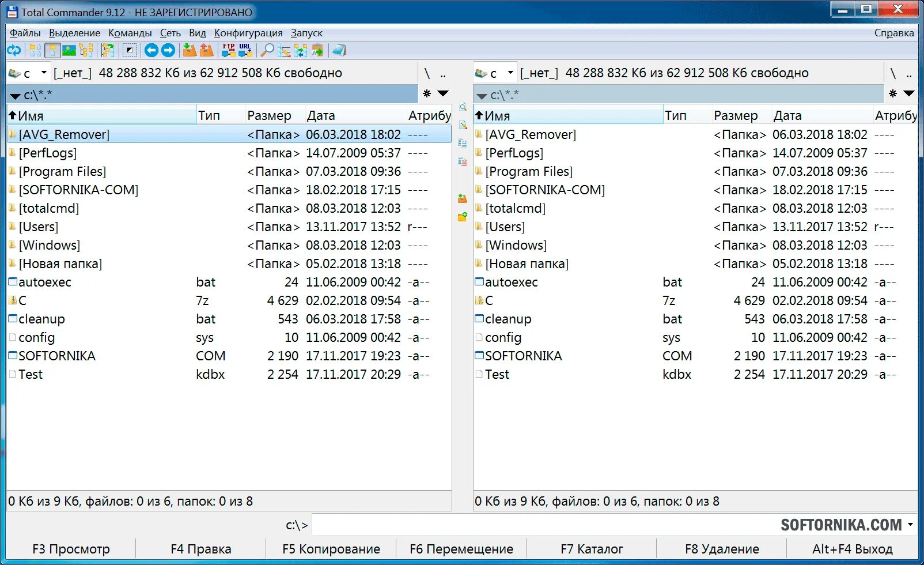Open the Команды menu
Screen dimensions: 924x565
click(130, 33)
